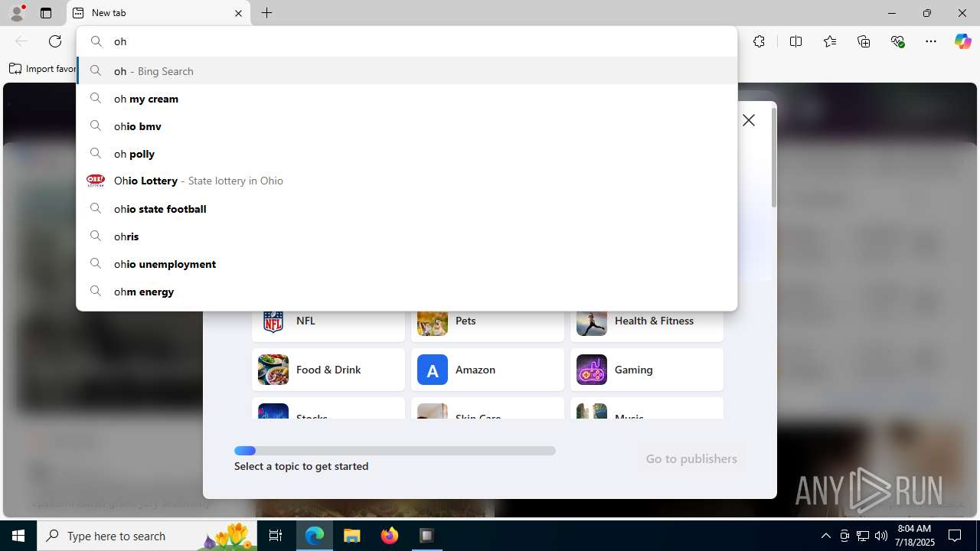Image resolution: width=980 pixels, height=551 pixels.
Task: Click the dialog vertical scrollbar
Action: (773, 158)
